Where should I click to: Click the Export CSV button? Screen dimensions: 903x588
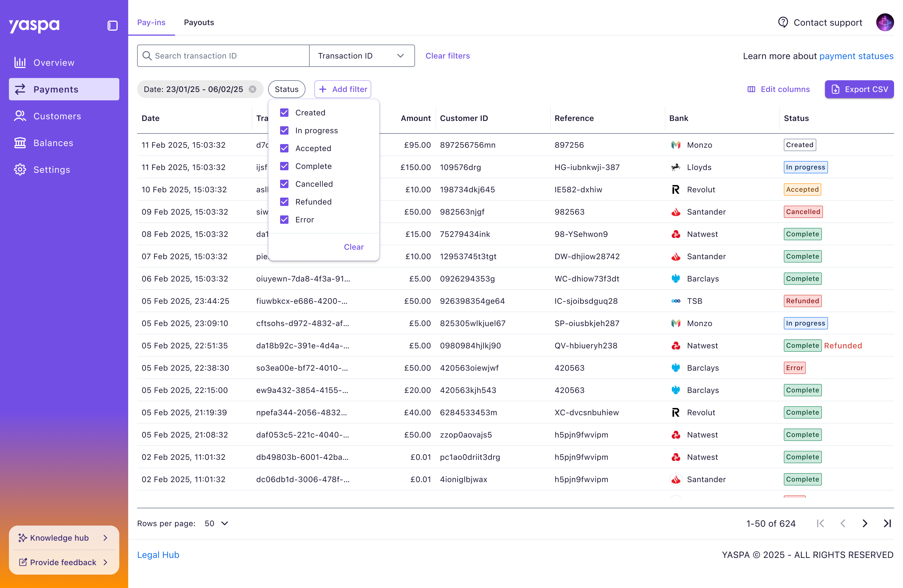(859, 89)
